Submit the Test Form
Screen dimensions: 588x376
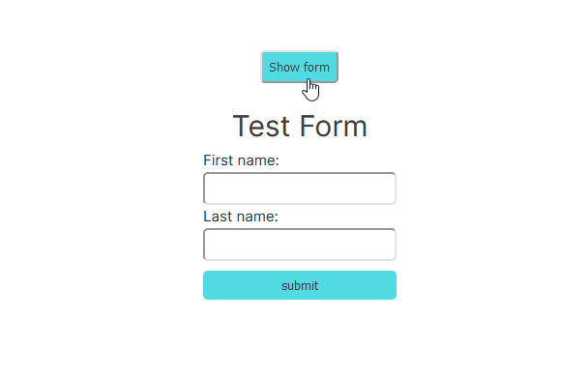pyautogui.click(x=300, y=285)
